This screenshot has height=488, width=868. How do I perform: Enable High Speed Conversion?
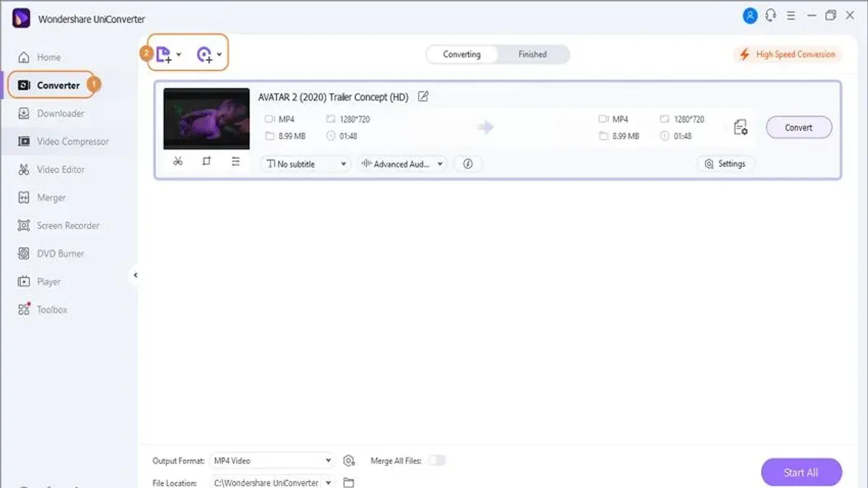787,54
